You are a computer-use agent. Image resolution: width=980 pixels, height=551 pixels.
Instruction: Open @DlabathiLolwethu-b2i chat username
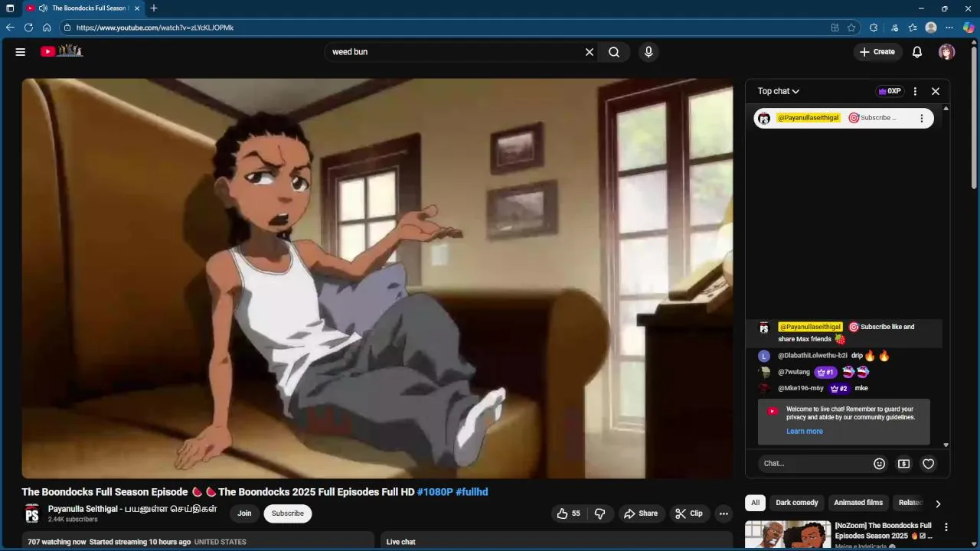point(812,356)
